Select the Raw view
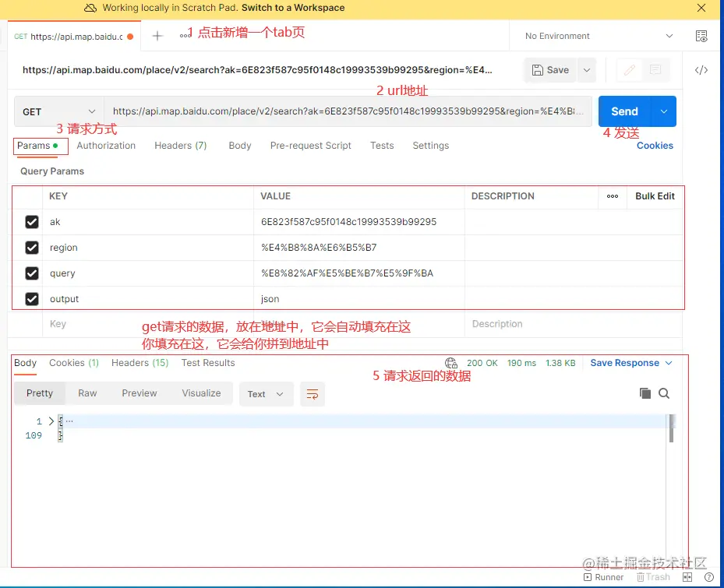 87,393
